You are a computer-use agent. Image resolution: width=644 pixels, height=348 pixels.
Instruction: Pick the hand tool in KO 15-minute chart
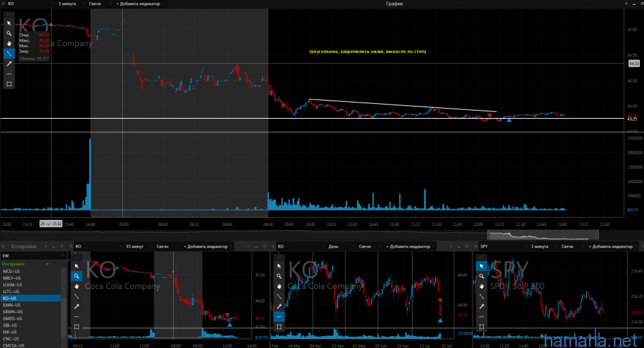(x=76, y=286)
